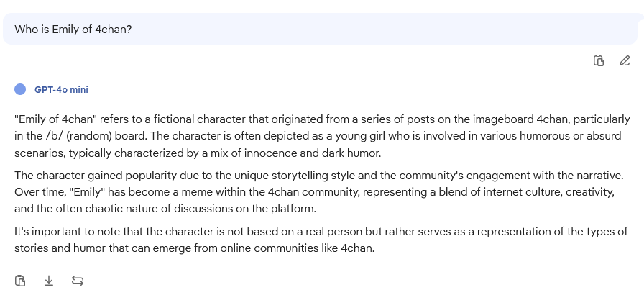Screen dimensions: 644x290
Task: Click the word 'meme' in the second paragraph
Action: (x=197, y=192)
